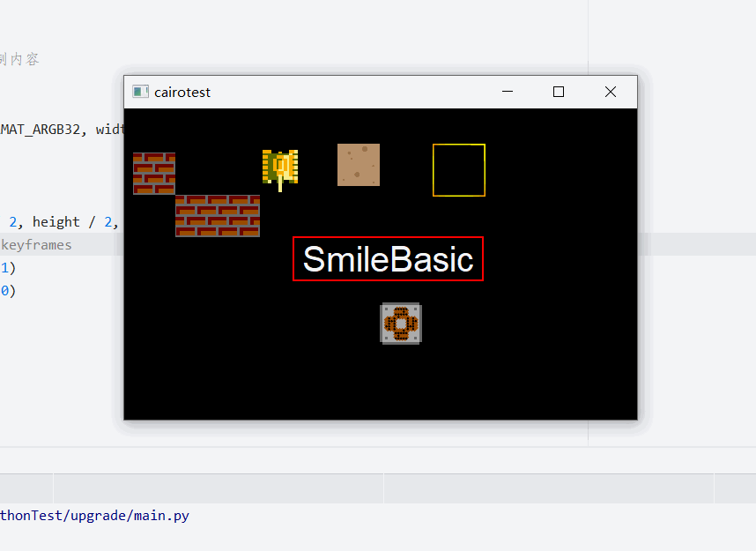Open the upgrade/main.py path link
Screen dimensions: 756x551
pos(94,516)
